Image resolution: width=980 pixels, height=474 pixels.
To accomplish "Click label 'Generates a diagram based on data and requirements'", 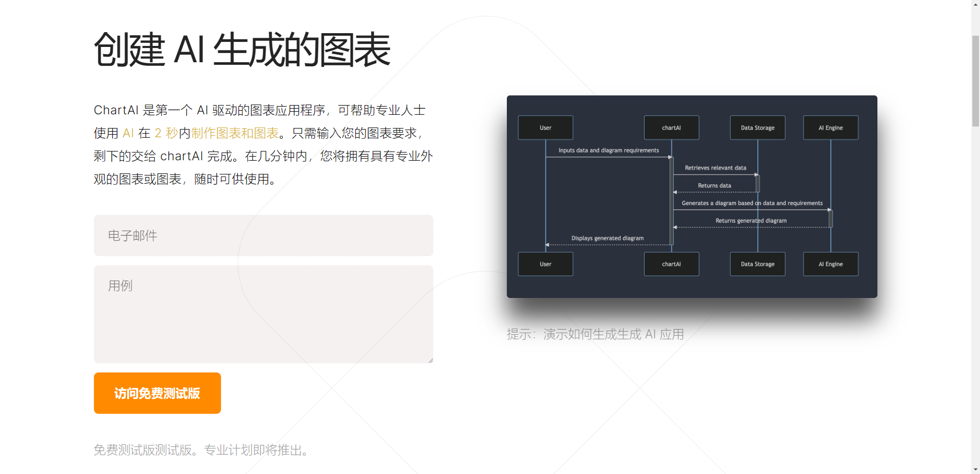I will [x=752, y=203].
